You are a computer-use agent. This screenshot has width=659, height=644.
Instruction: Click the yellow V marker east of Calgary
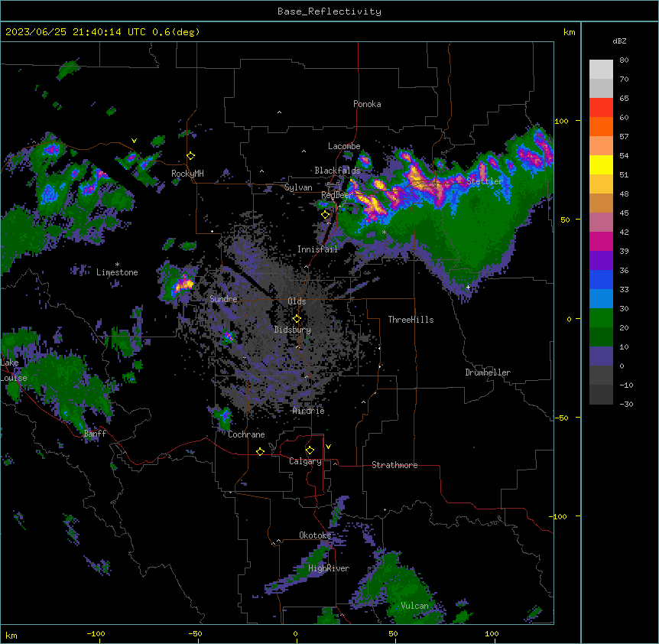pos(328,447)
